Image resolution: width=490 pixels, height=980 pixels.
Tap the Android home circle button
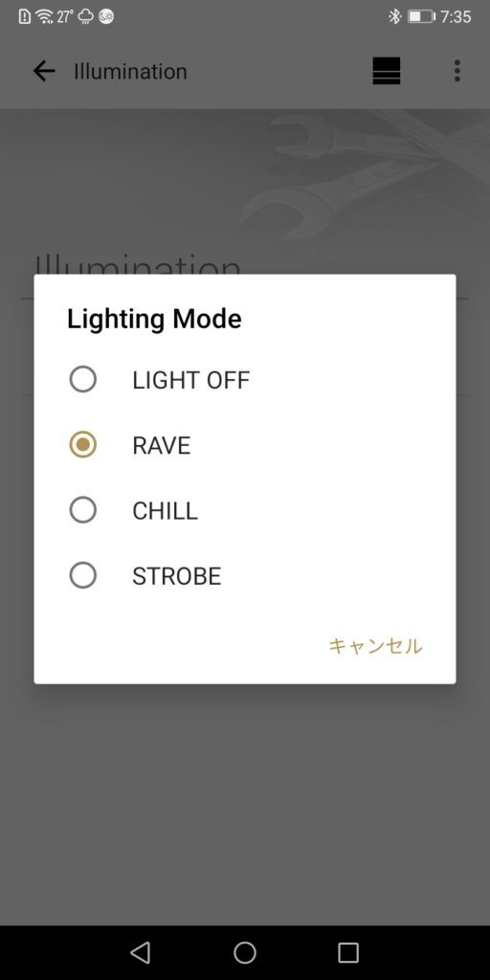(245, 952)
